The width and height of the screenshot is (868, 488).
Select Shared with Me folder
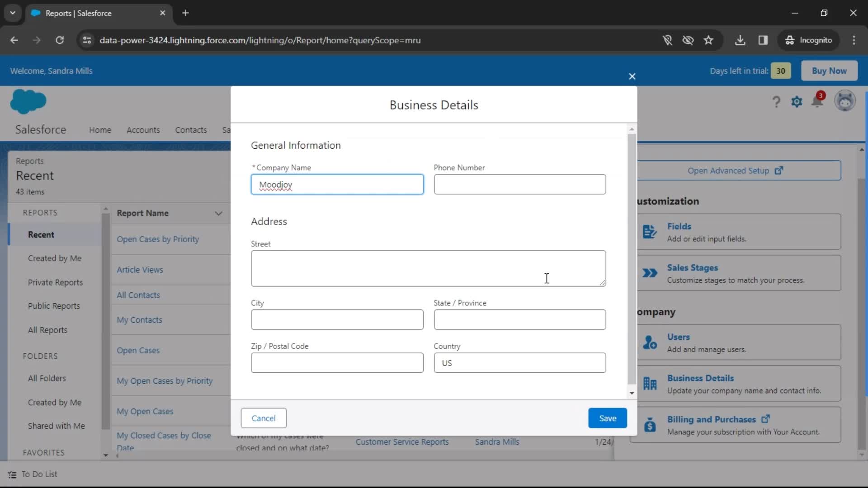[57, 426]
